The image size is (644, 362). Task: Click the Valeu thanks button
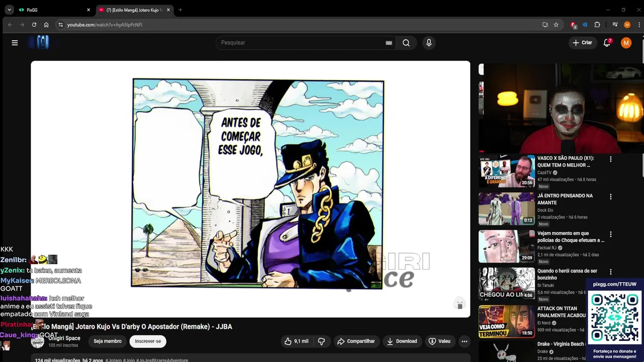click(439, 341)
